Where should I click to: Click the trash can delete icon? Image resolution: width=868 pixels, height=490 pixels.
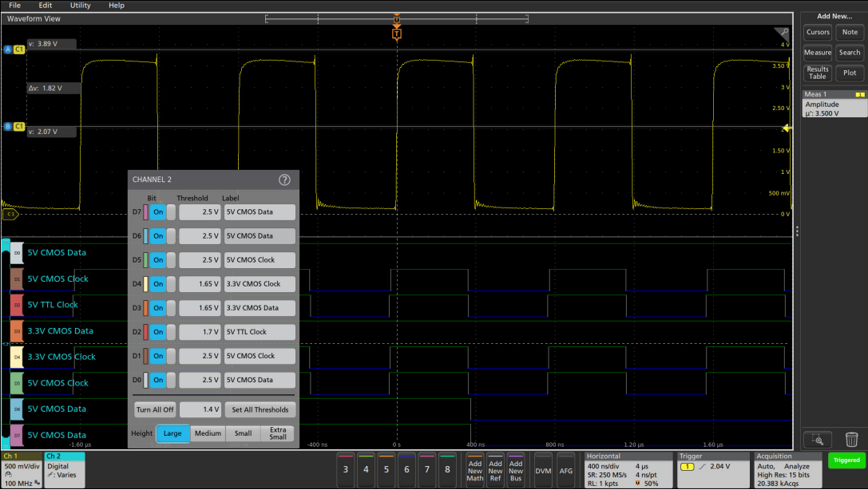[x=851, y=439]
